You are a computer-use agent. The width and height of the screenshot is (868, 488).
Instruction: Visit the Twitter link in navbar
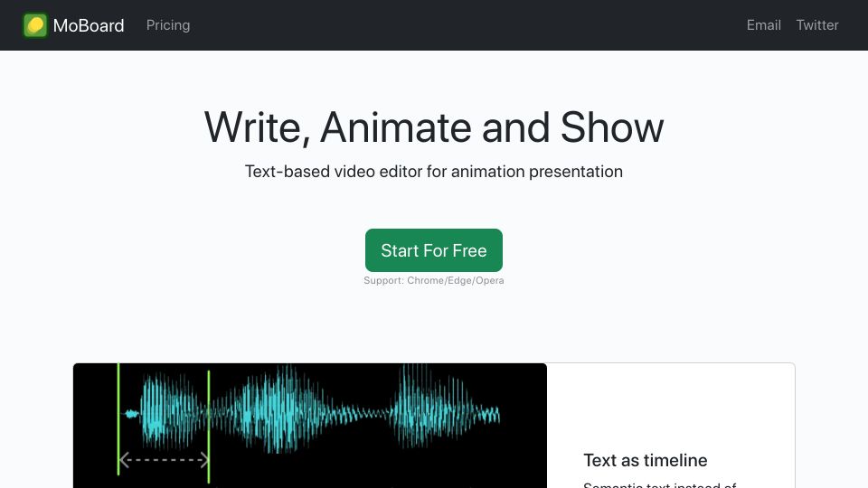tap(817, 25)
